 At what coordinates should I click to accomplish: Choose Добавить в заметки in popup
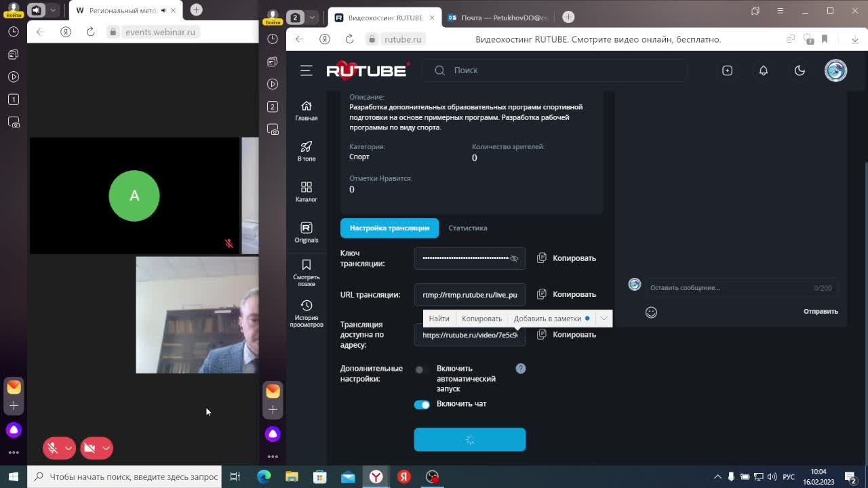pyautogui.click(x=551, y=319)
